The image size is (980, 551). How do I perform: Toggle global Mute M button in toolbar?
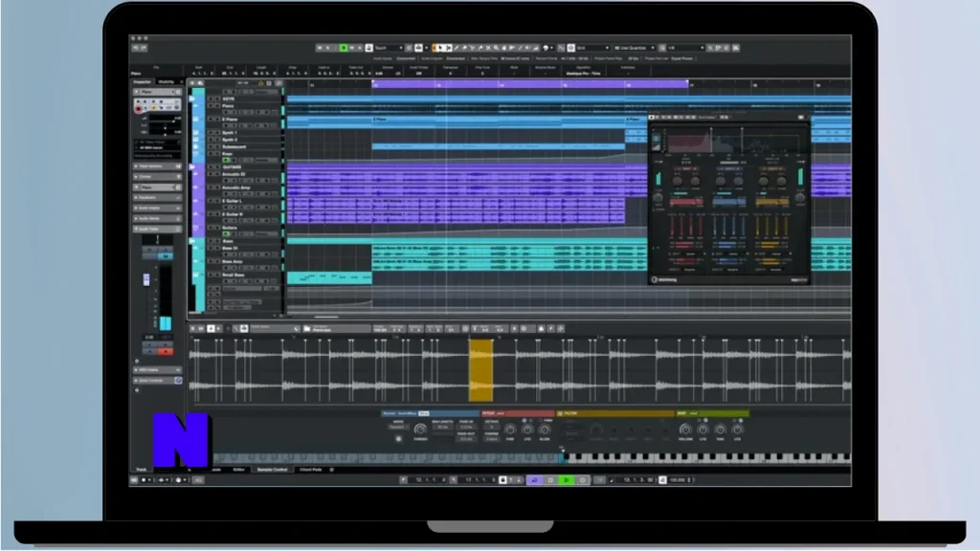point(320,48)
